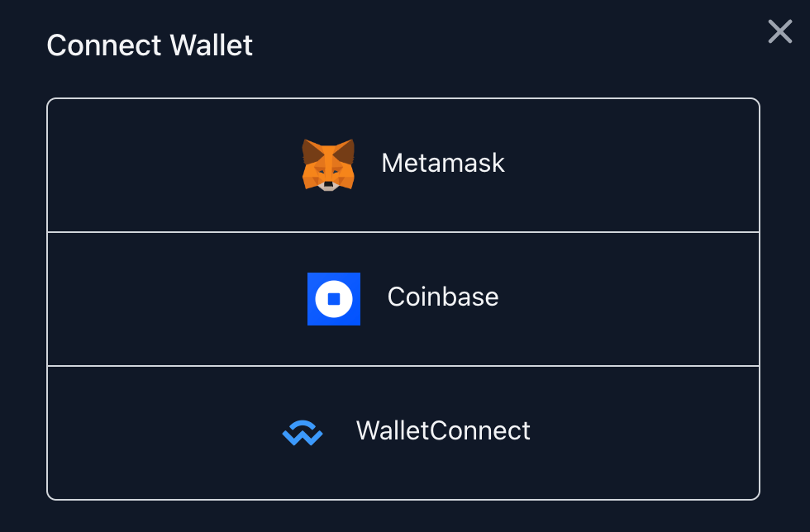Select the Metamask row in the list
The image size is (810, 532).
403,164
